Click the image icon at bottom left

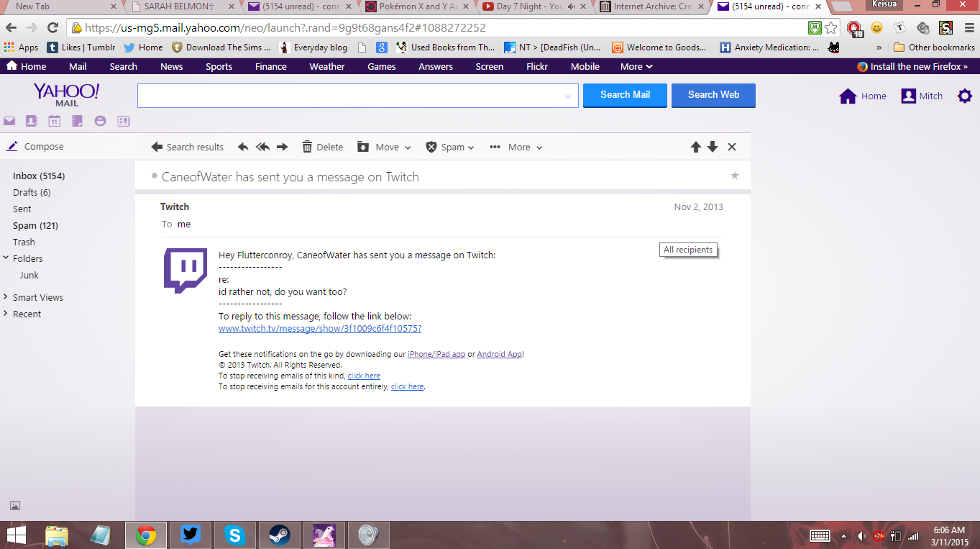[15, 506]
